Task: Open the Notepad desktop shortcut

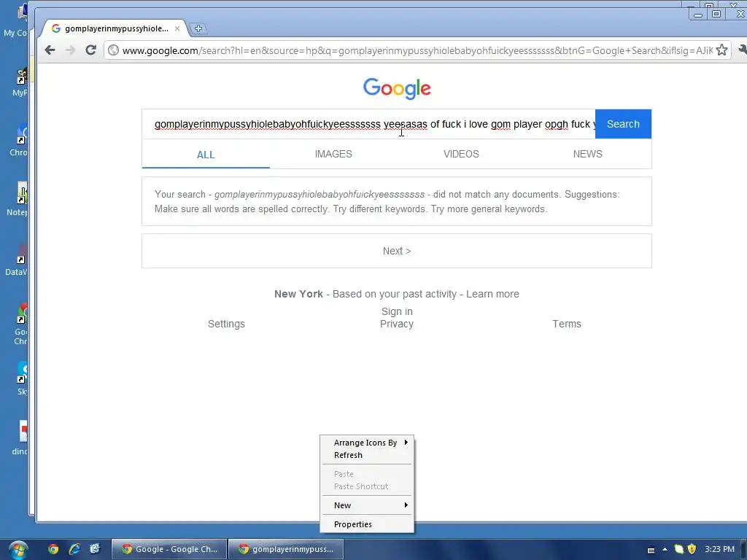Action: pos(18,200)
